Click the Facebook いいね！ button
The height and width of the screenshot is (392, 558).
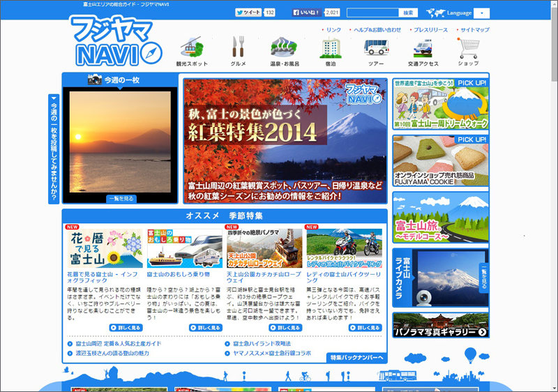coord(306,13)
